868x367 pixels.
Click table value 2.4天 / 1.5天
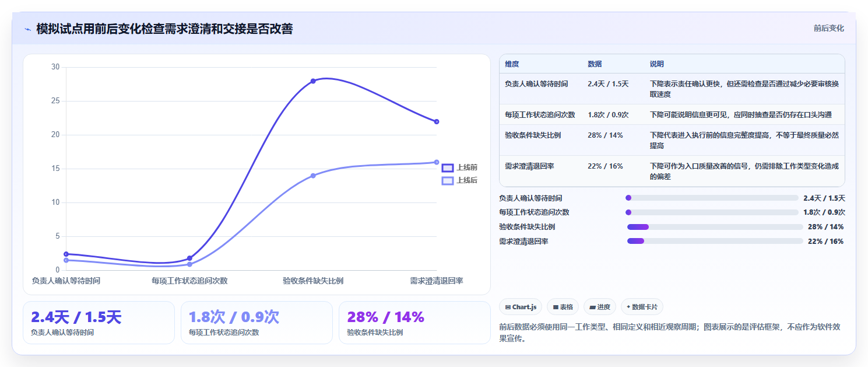pyautogui.click(x=608, y=84)
